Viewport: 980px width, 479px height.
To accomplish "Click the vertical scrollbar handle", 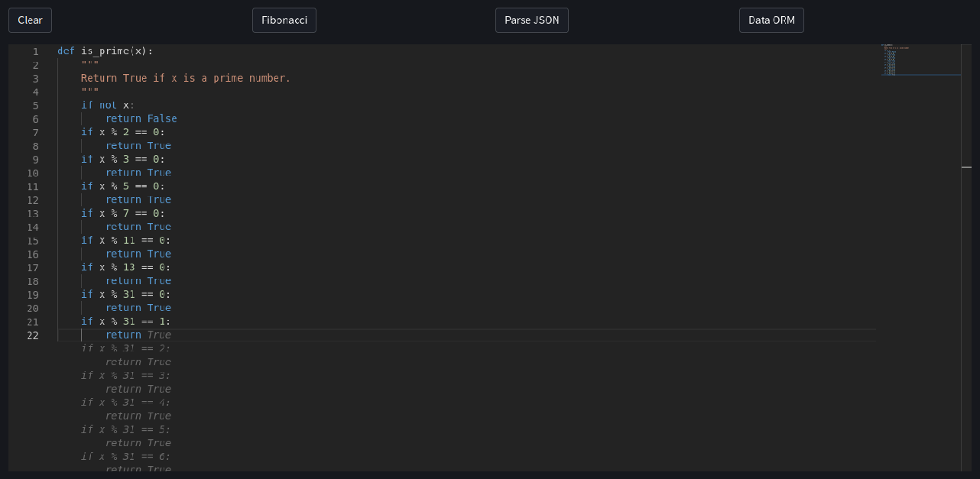I will 965,166.
